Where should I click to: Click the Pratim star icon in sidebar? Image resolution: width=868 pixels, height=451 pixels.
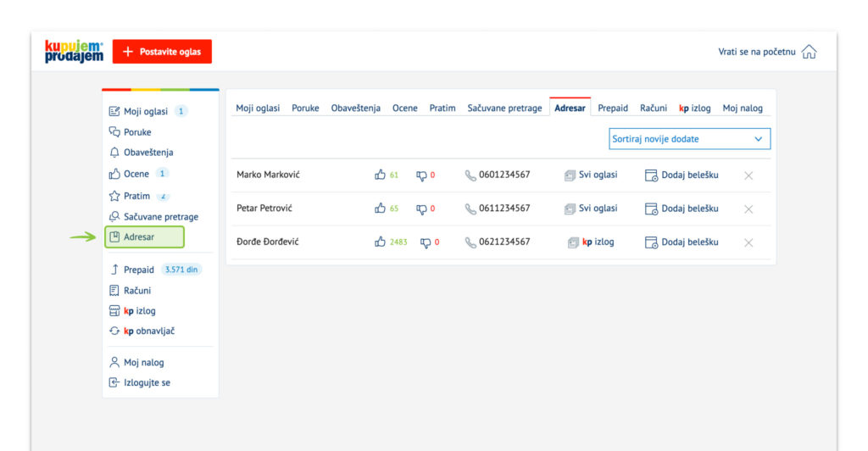114,196
